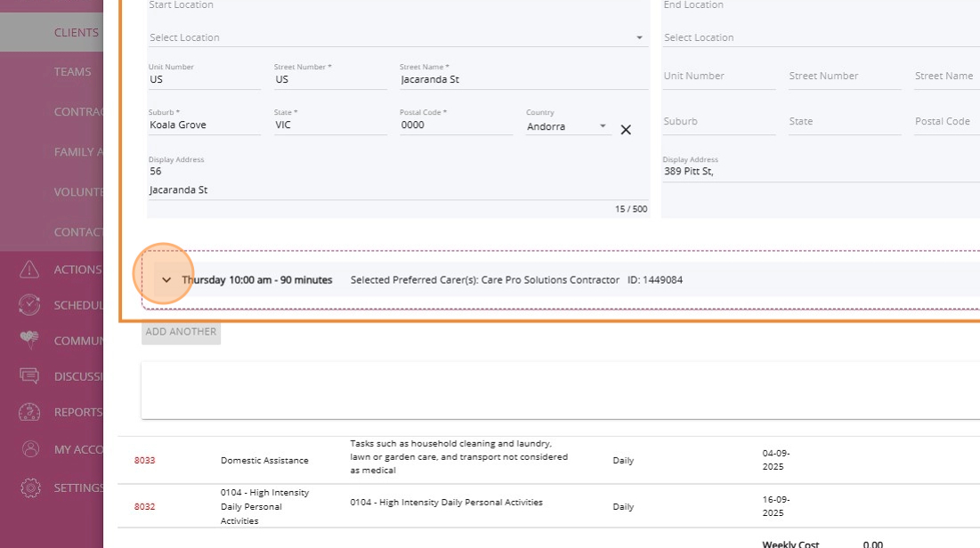The height and width of the screenshot is (548, 980).
Task: Open Schedule via the clock icon
Action: point(29,305)
